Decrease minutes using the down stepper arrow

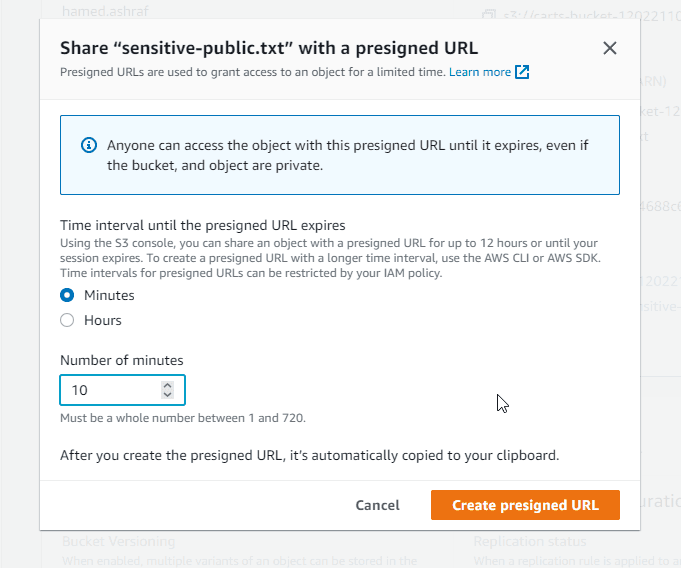click(167, 395)
